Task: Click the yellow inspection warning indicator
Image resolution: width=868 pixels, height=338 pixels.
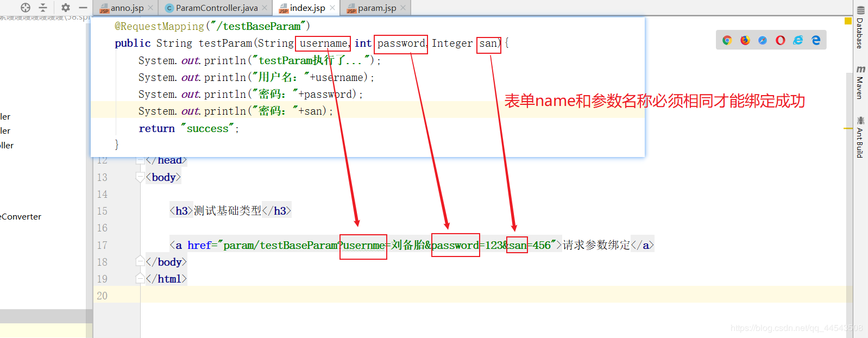Action: click(x=848, y=21)
